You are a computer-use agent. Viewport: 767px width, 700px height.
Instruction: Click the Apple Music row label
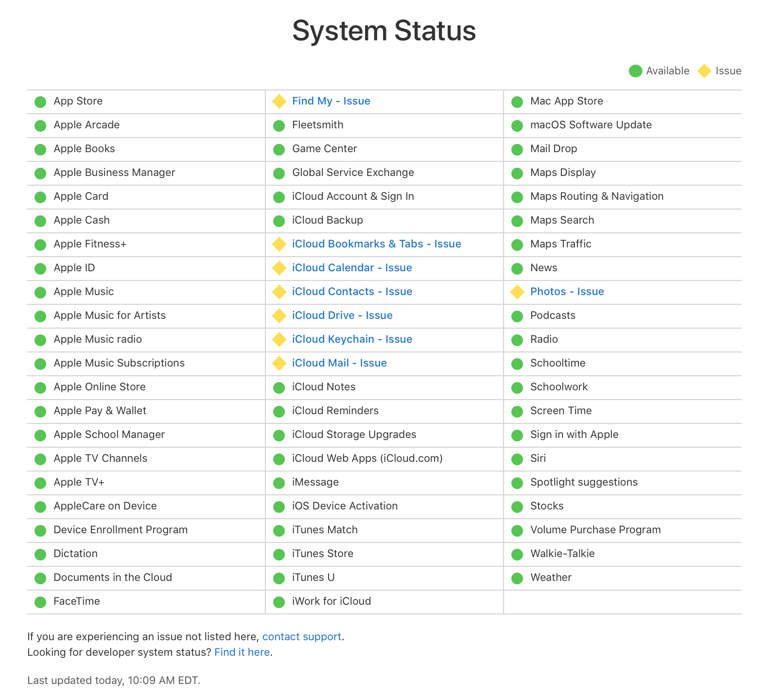pyautogui.click(x=84, y=292)
